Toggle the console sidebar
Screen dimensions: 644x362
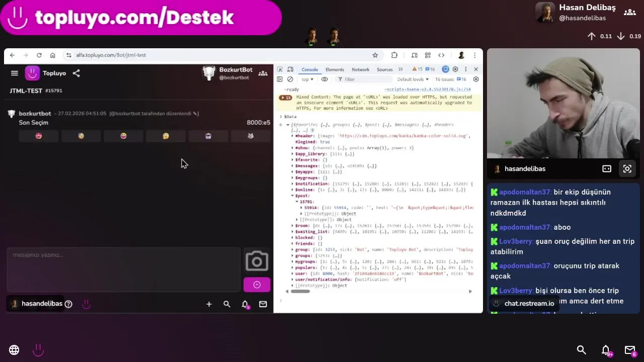point(280,79)
